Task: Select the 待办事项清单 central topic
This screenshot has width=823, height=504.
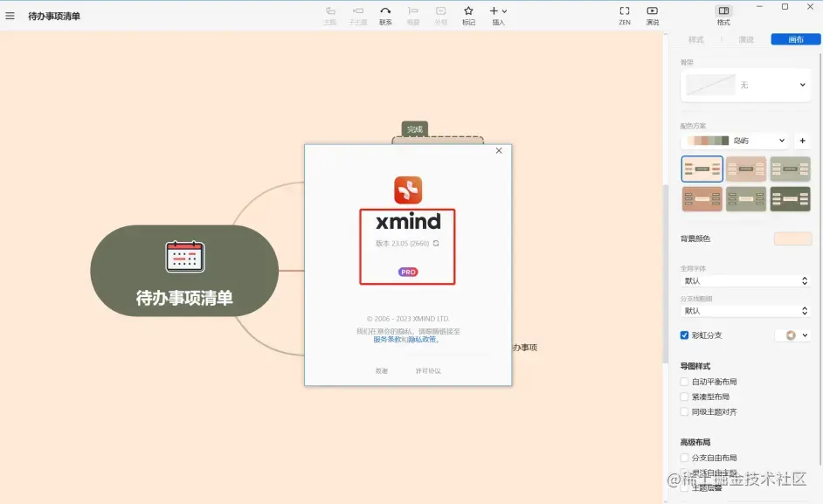Action: 184,271
